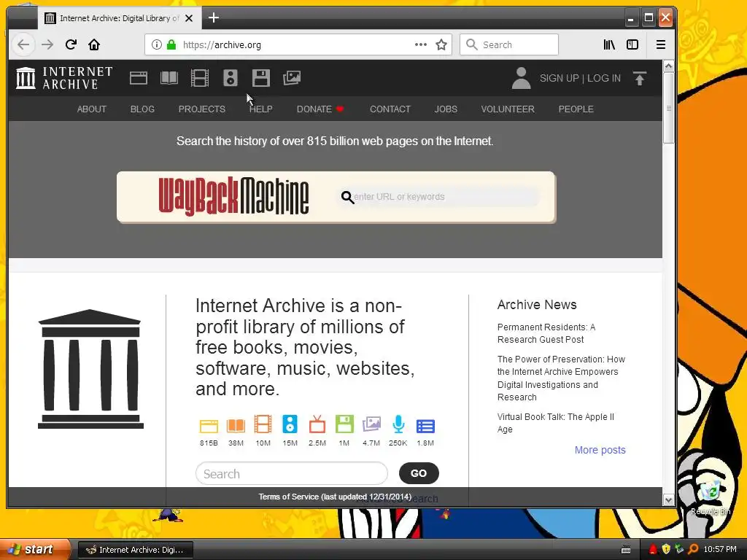Open HELP in site navigation
The width and height of the screenshot is (747, 560).
(x=261, y=109)
